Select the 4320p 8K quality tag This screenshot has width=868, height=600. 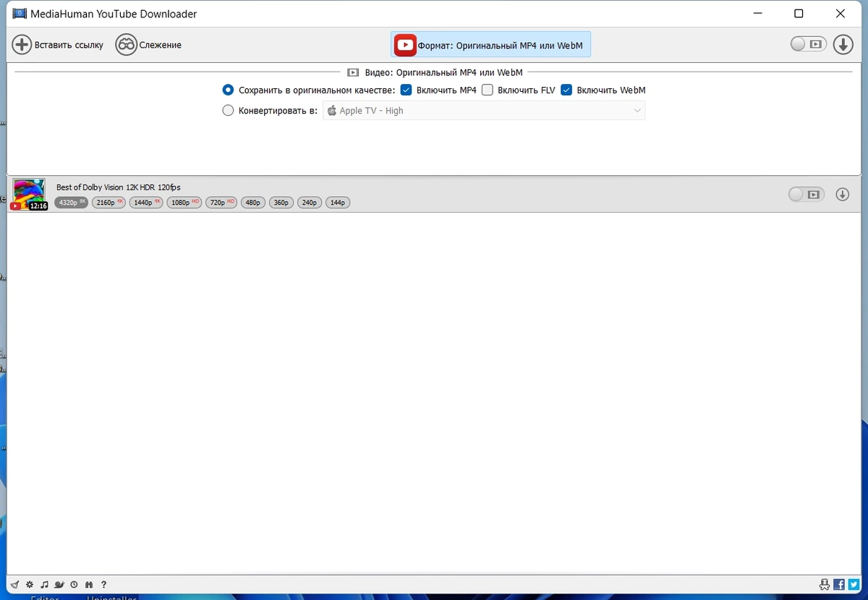[x=71, y=203]
